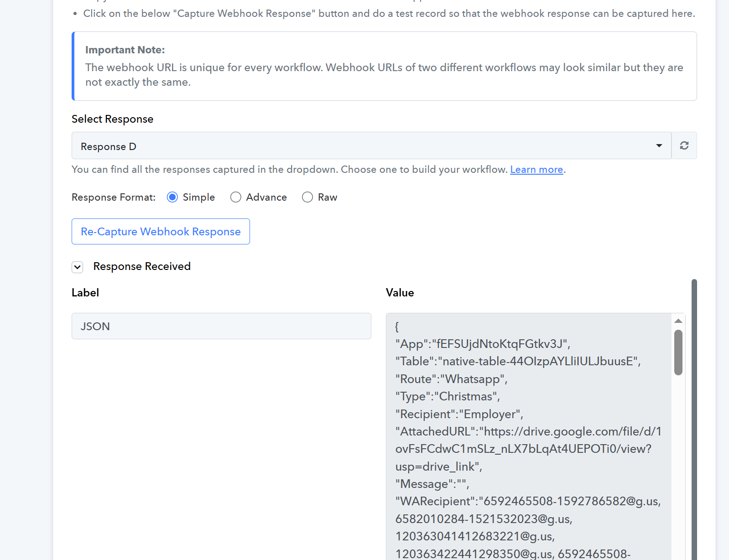The image size is (729, 560).
Task: Open the Select Response combo box
Action: click(x=365, y=146)
